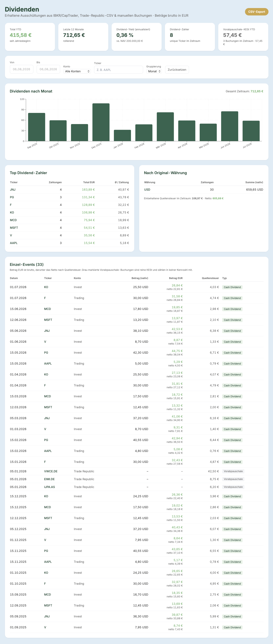Click the JNJ row in Top Dividend-Zahler
The image size is (273, 644).
(69, 190)
